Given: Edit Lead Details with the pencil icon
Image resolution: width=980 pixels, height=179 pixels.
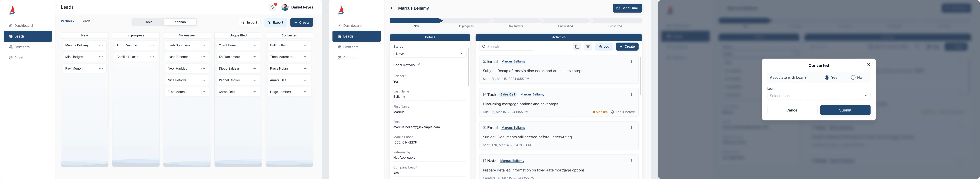Looking at the screenshot, I should 418,65.
